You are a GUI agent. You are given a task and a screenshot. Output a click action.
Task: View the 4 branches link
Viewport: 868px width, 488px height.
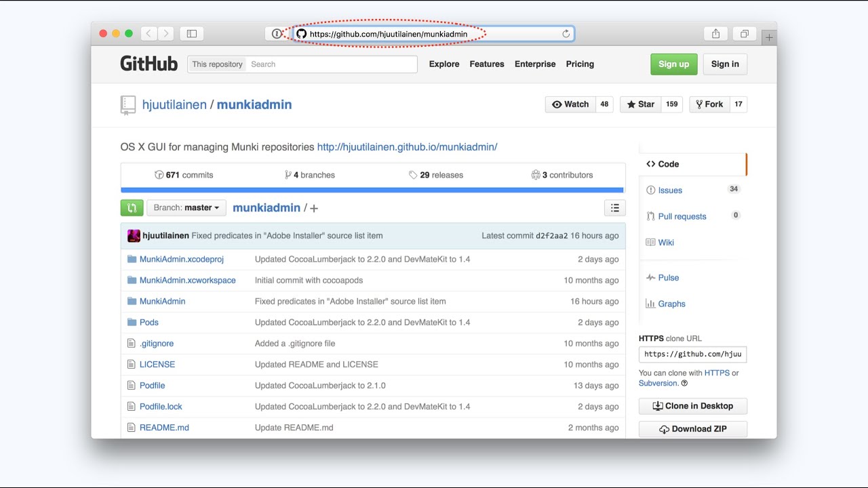coord(310,175)
